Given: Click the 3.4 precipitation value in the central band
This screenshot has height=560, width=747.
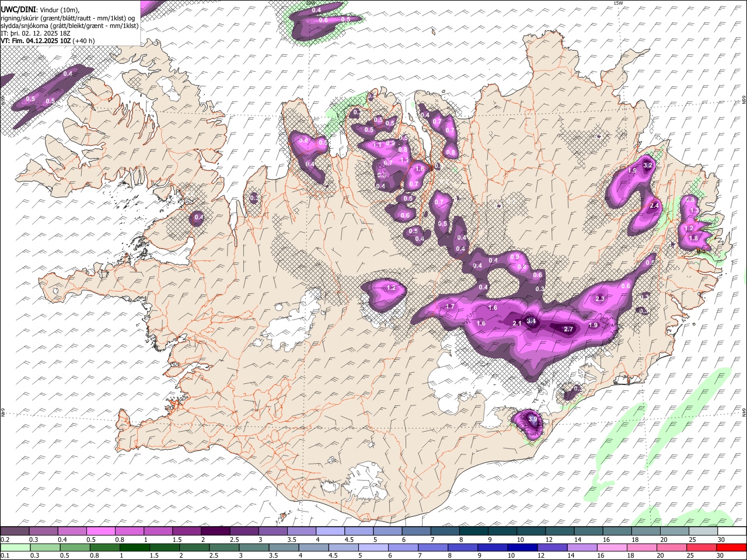Looking at the screenshot, I should point(531,321).
